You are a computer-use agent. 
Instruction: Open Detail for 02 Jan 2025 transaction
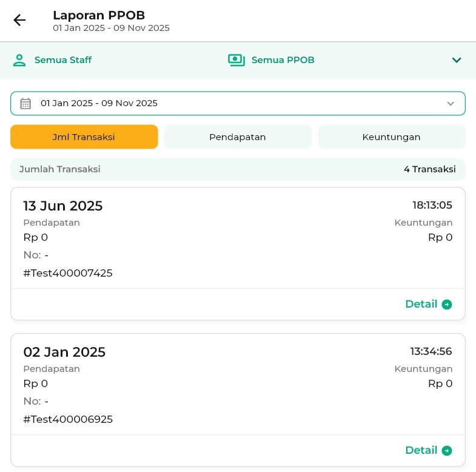421,451
